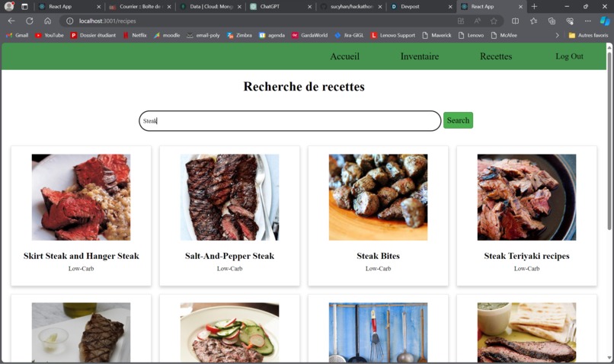Screen dimensions: 614x364
Task: Open a new tab with plus icon
Action: click(534, 7)
